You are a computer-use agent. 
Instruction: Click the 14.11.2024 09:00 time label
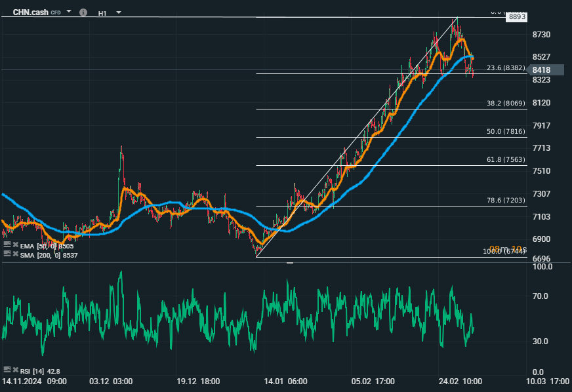click(34, 382)
